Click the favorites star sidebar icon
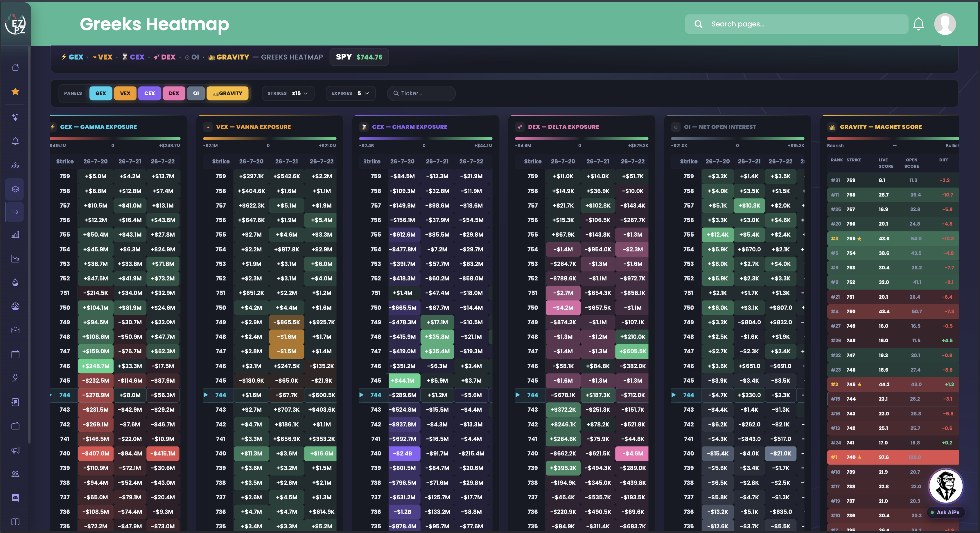Viewport: 980px width, 533px height. pyautogui.click(x=15, y=91)
